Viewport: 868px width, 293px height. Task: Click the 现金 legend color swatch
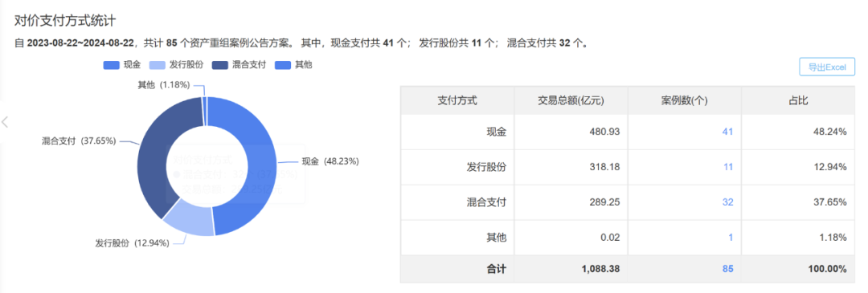pos(111,65)
